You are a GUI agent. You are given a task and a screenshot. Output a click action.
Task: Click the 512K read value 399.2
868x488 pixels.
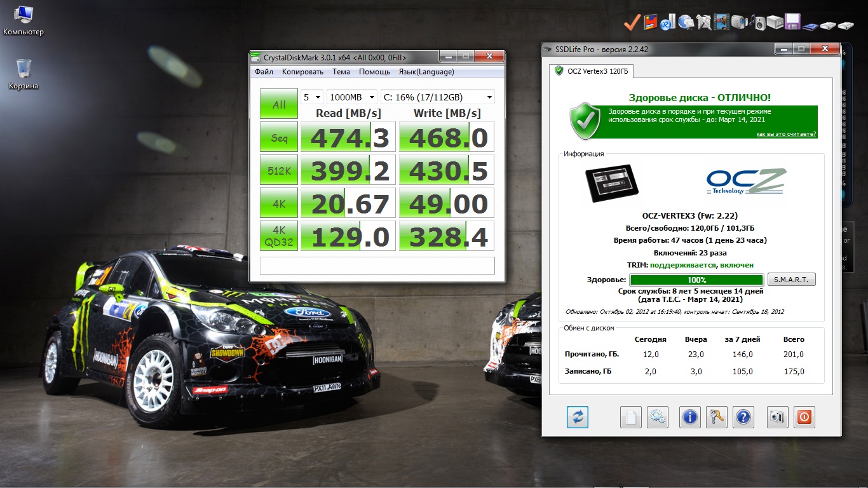(x=348, y=170)
